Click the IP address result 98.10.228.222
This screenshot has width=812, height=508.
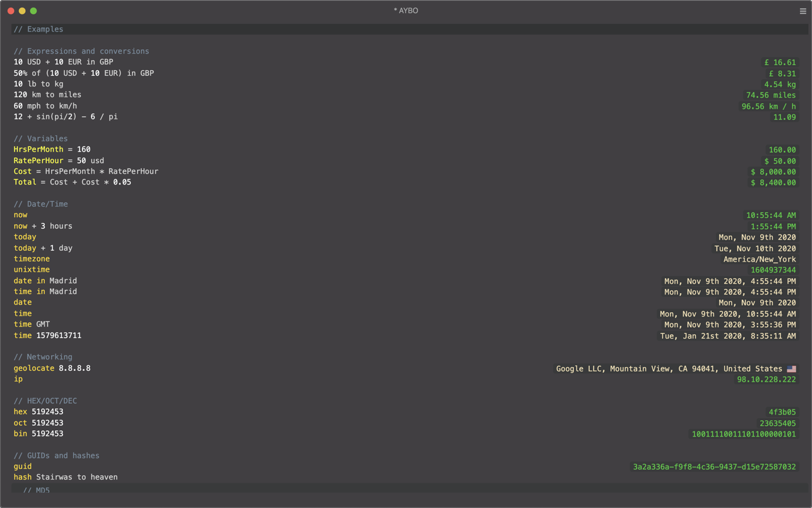coord(766,380)
